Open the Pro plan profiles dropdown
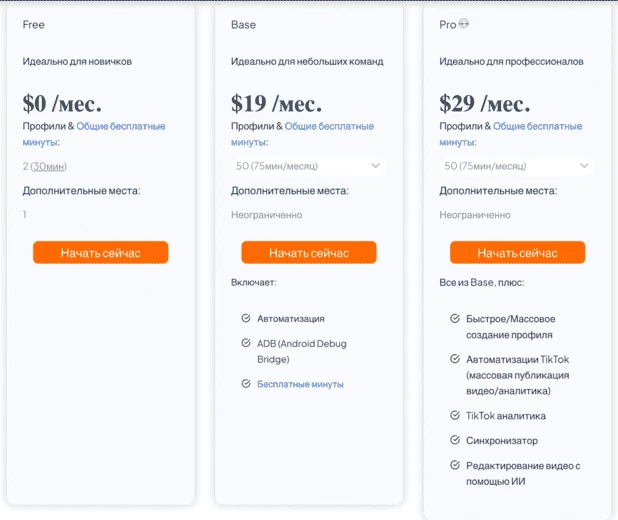 517,166
